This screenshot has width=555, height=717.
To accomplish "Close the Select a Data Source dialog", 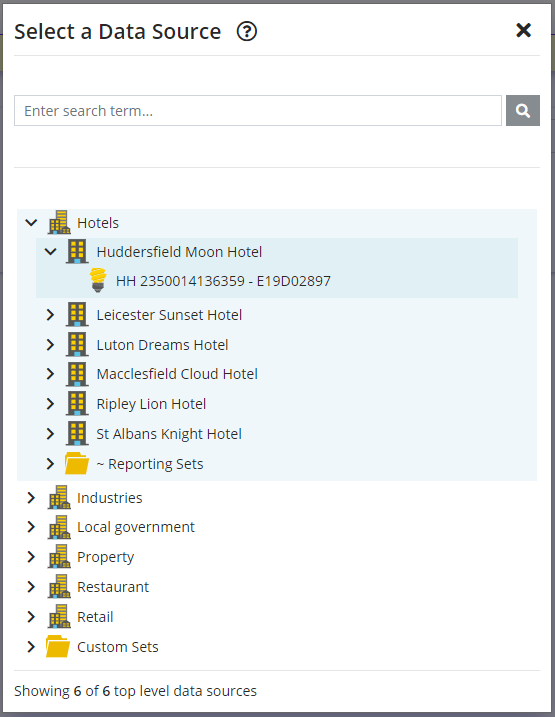I will 523,31.
